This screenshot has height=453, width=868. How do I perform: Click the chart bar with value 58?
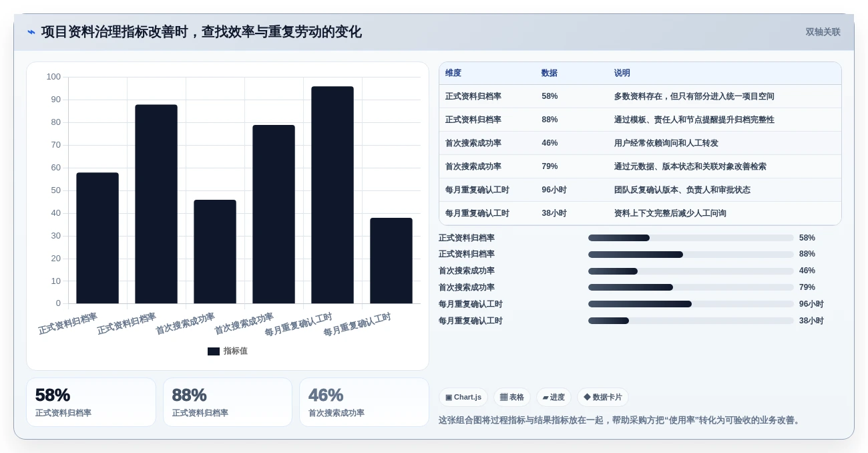point(97,238)
